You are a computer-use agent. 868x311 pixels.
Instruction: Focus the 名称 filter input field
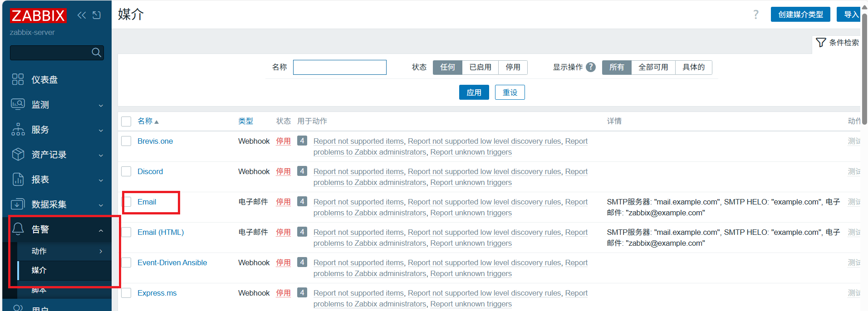339,67
